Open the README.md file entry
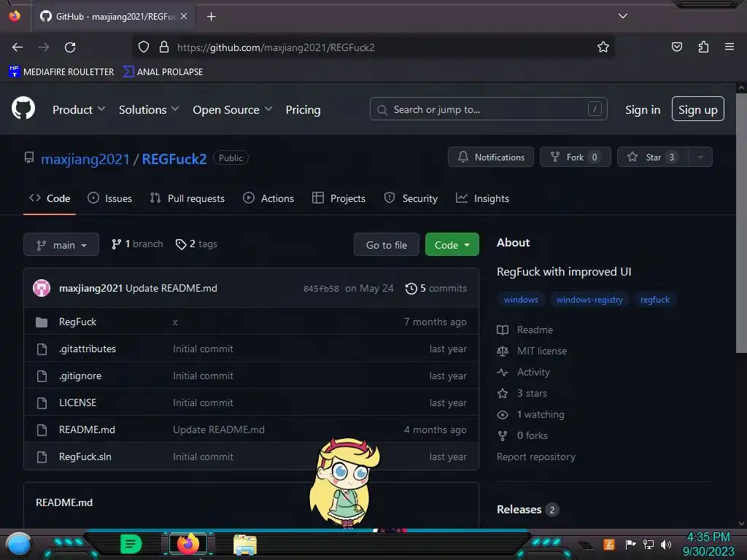The image size is (747, 560). 87,429
